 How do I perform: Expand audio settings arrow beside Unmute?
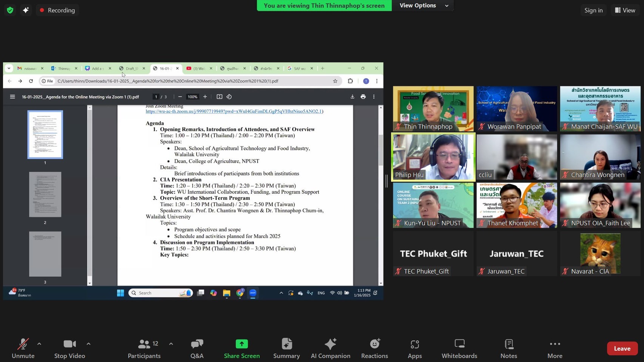click(39, 344)
